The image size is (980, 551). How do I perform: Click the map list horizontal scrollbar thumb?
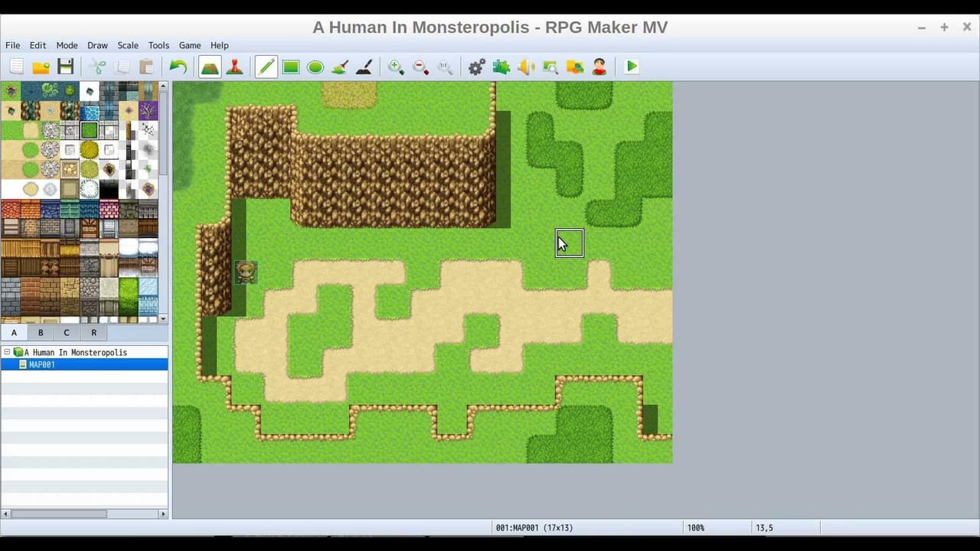click(59, 514)
